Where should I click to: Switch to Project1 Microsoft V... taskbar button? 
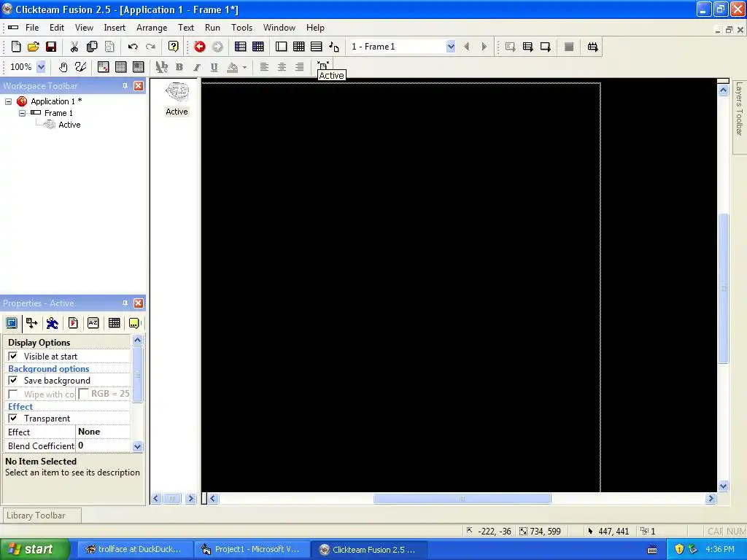pos(251,549)
